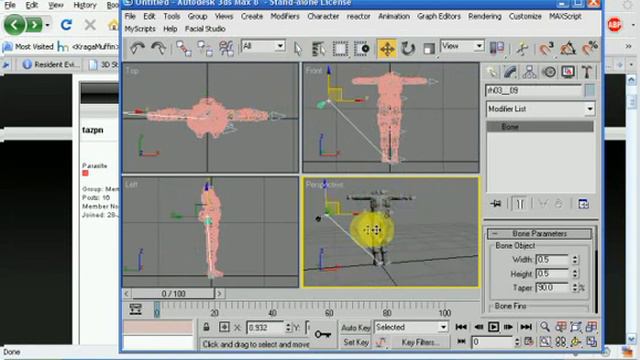Open the Character menu
The width and height of the screenshot is (640, 360).
323,16
